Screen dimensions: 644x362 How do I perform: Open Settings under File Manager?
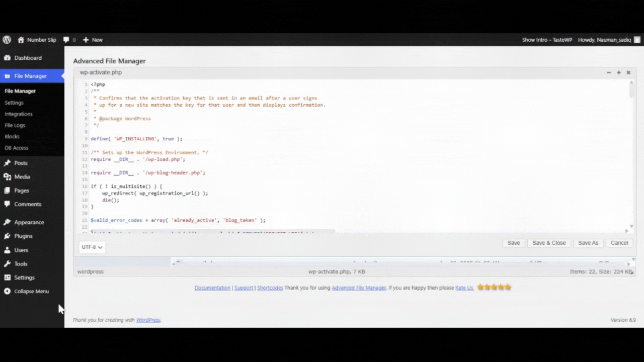(x=14, y=103)
